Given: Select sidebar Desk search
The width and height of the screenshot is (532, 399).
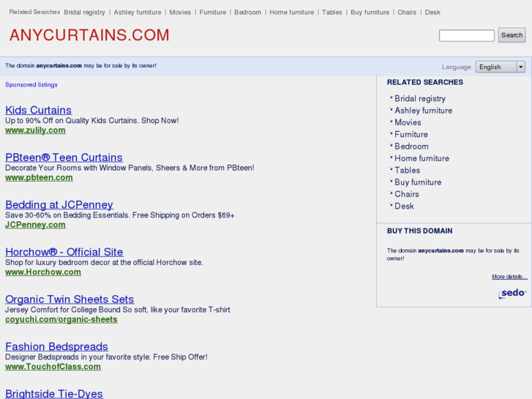Looking at the screenshot, I should (x=404, y=206).
